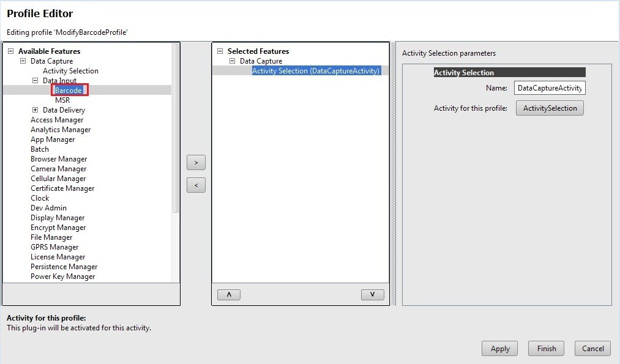Click the remove feature left-arrow button
This screenshot has width=620, height=364.
pos(196,185)
